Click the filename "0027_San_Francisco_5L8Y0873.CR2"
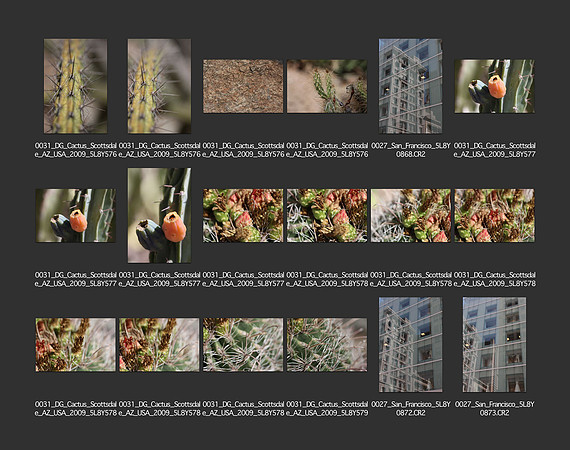 [494, 408]
